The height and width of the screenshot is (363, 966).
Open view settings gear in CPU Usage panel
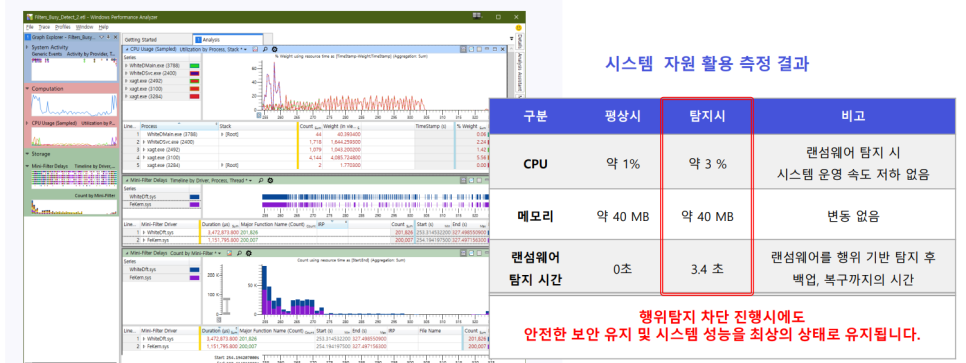point(275,49)
